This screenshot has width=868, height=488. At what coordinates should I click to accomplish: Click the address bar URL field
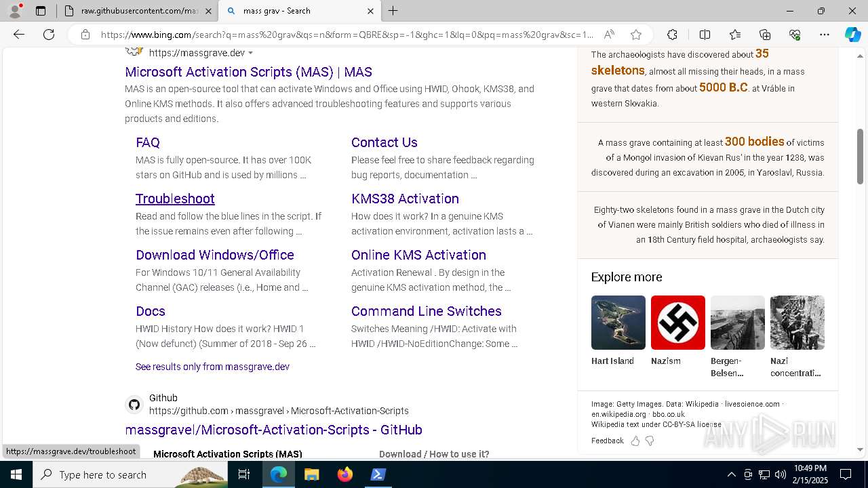tap(347, 35)
